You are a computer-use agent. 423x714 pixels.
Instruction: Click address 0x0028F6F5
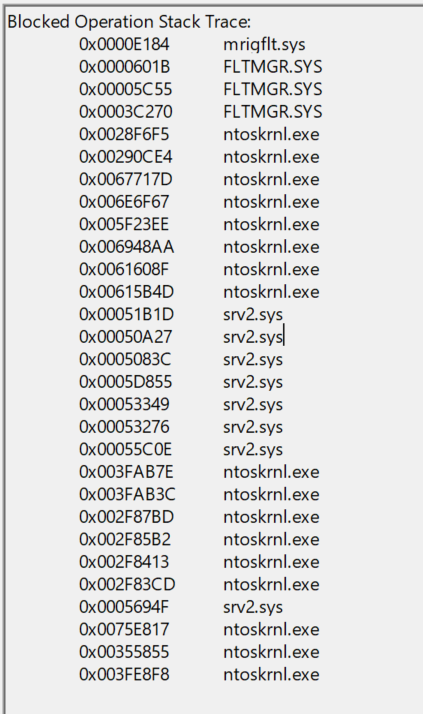[124, 134]
